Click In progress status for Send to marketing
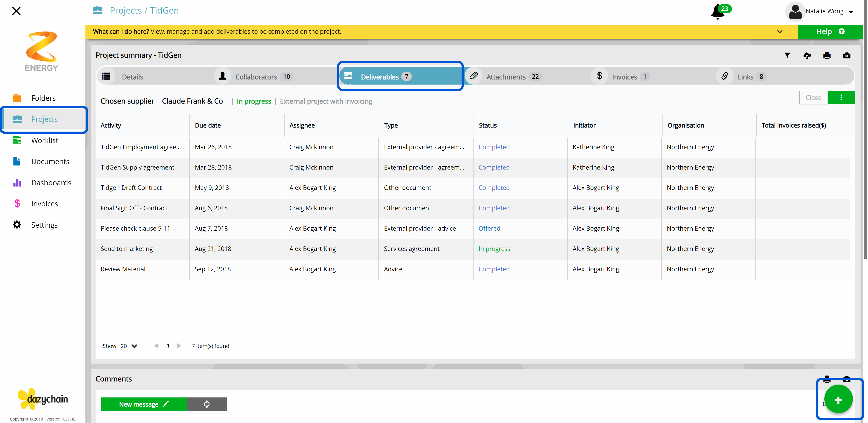This screenshot has width=868, height=423. coord(494,249)
